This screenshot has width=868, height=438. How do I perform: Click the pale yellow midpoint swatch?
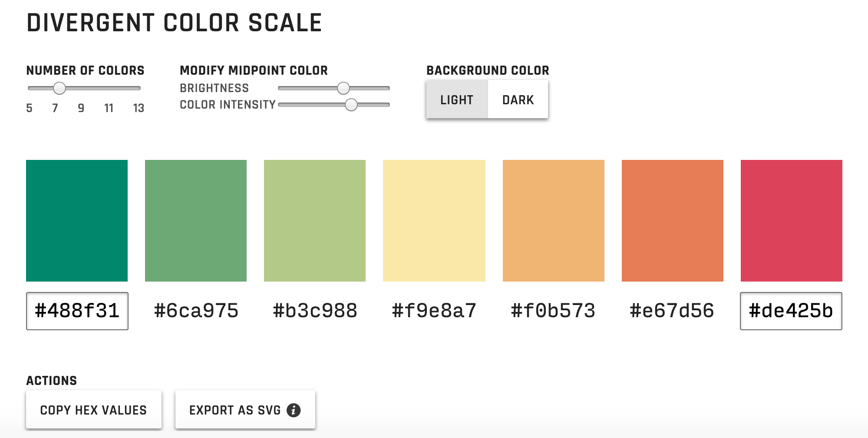tap(434, 221)
